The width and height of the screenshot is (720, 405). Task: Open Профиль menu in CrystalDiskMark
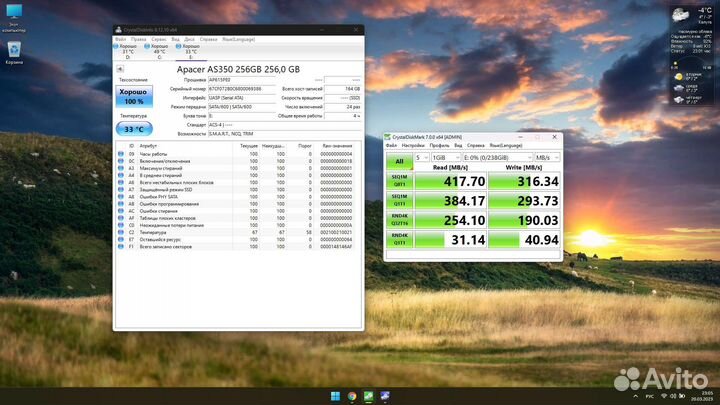(439, 146)
